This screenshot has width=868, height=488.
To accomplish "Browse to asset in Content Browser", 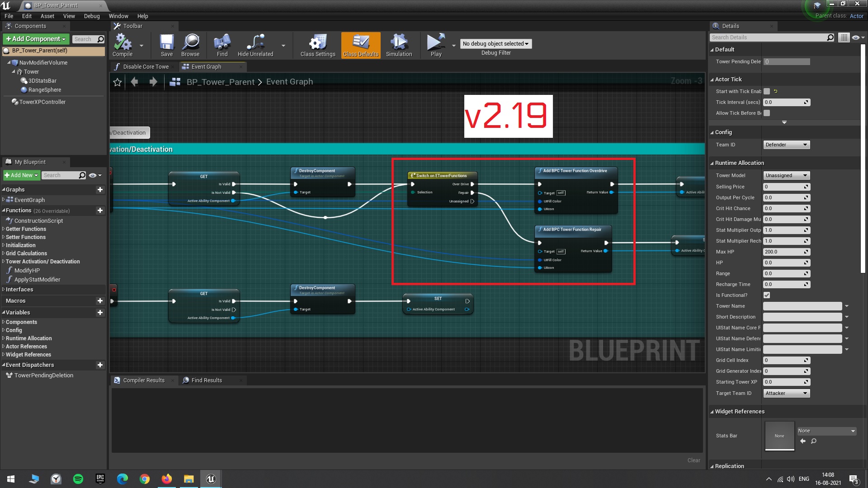I will (190, 44).
